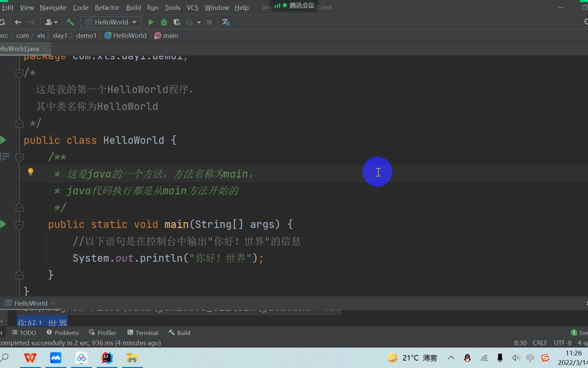Viewport: 588px width, 368px height.
Task: Click the 8:30 line column indicator
Action: pyautogui.click(x=520, y=343)
